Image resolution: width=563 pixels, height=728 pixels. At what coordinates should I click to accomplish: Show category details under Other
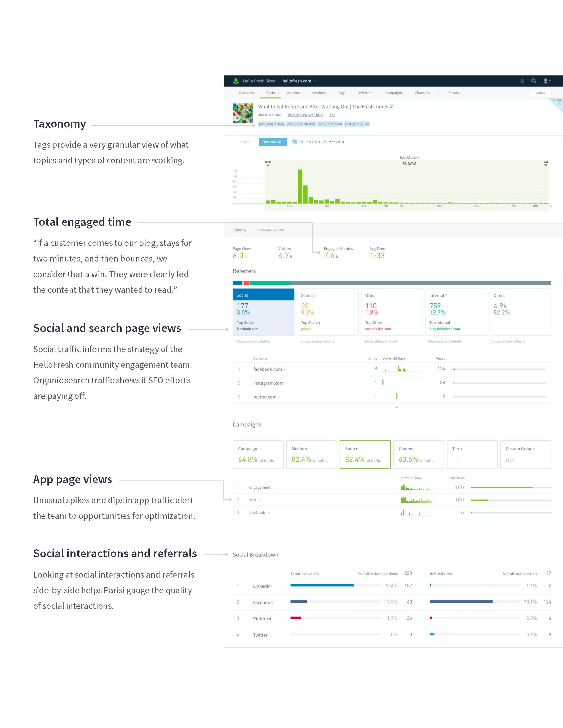click(x=381, y=341)
